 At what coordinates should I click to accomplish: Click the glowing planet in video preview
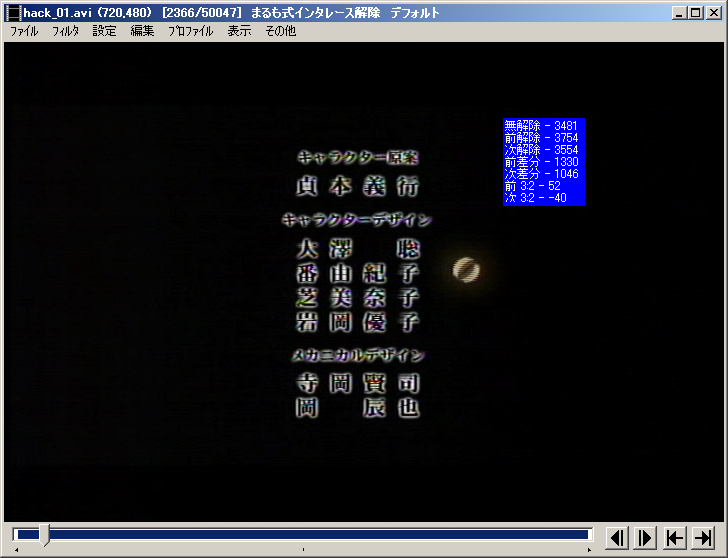point(465,269)
